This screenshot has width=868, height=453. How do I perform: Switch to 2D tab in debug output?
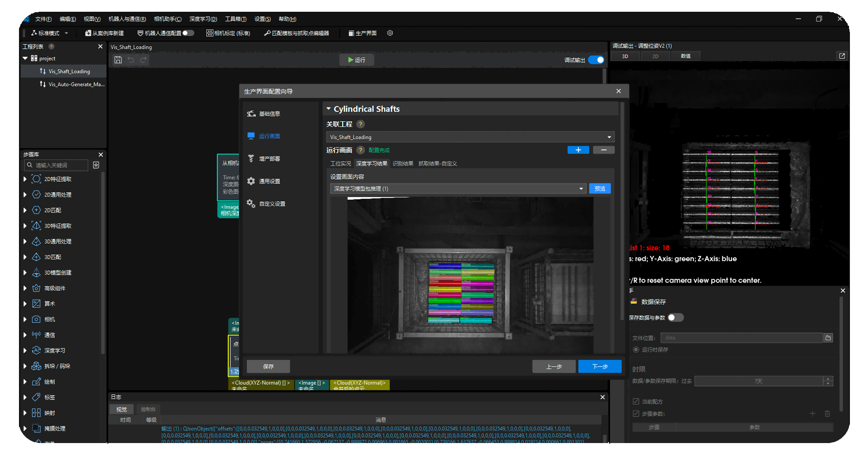(x=655, y=56)
